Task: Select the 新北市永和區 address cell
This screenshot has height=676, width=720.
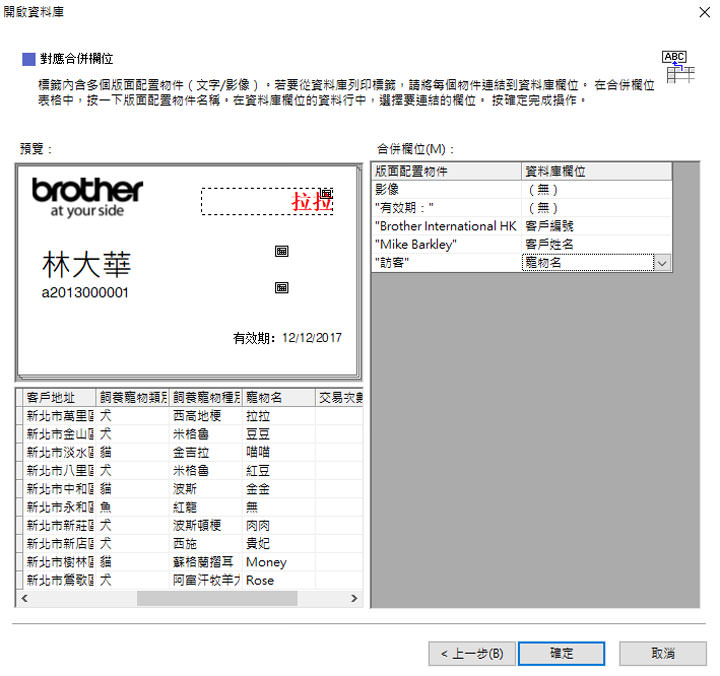Action: [x=59, y=507]
